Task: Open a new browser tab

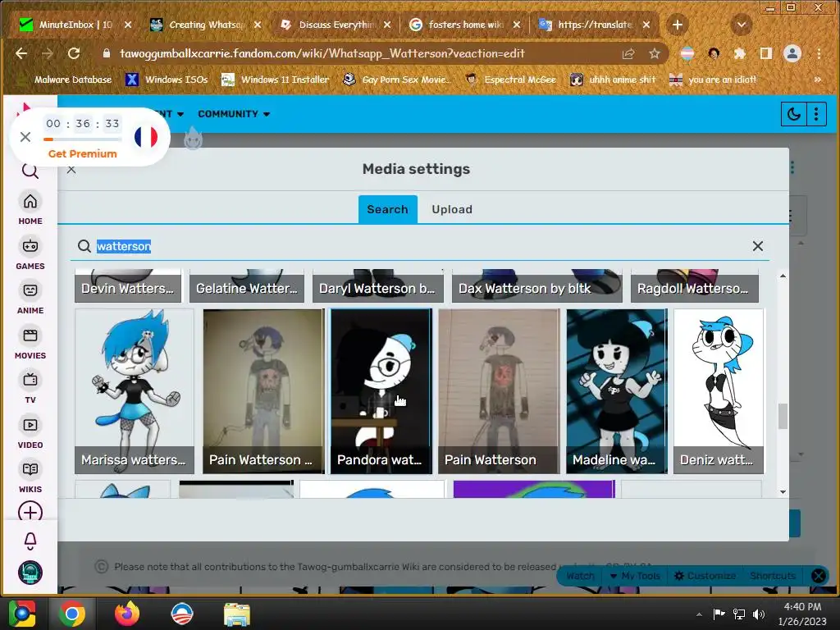Action: pos(677,25)
